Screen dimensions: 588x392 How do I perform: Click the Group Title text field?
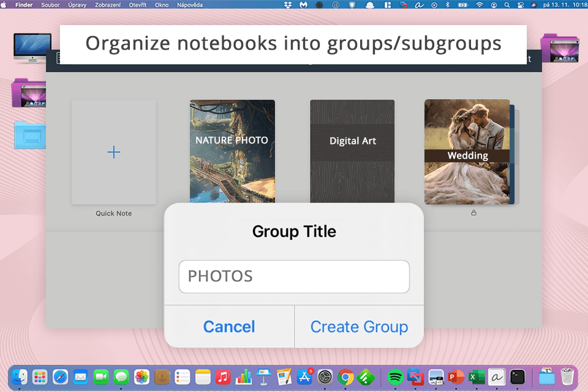[x=294, y=276]
